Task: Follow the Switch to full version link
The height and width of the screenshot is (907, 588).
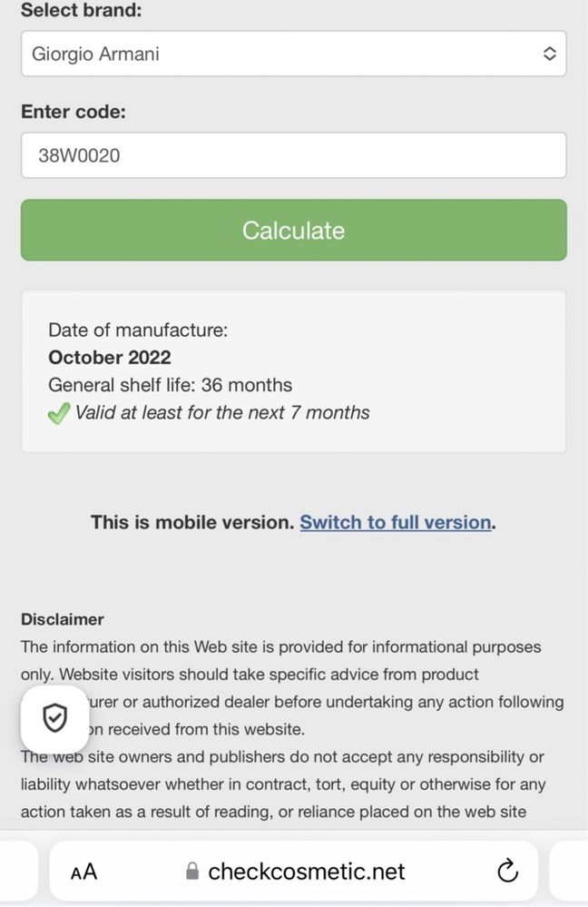Action: (396, 522)
